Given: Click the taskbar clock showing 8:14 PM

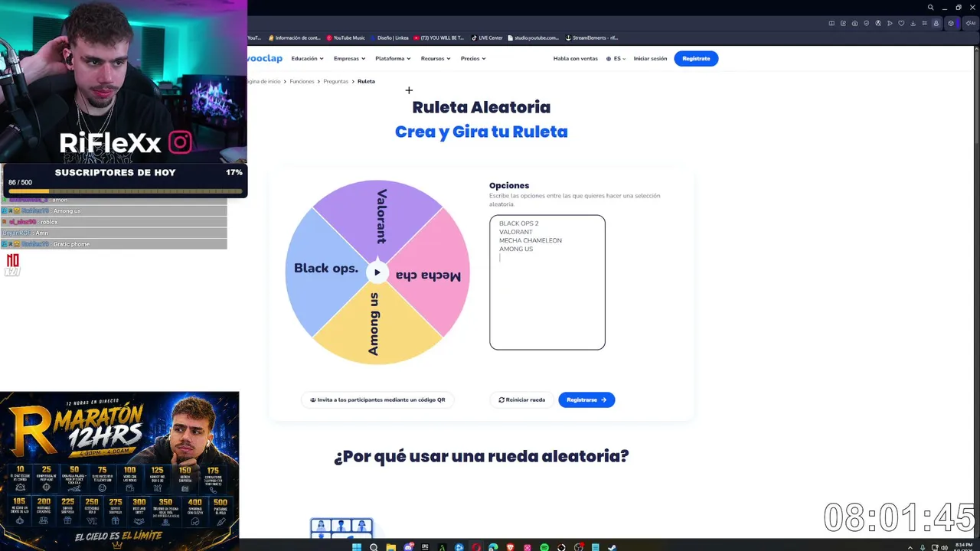Looking at the screenshot, I should (x=964, y=545).
